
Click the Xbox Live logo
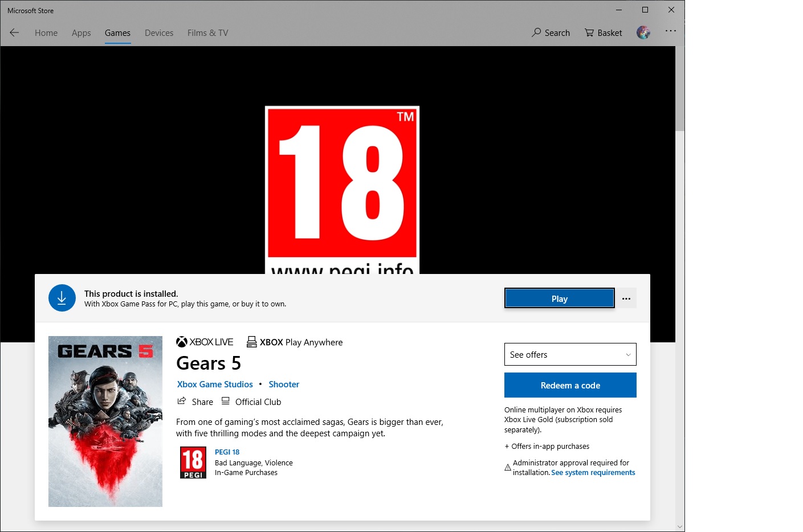tap(205, 342)
